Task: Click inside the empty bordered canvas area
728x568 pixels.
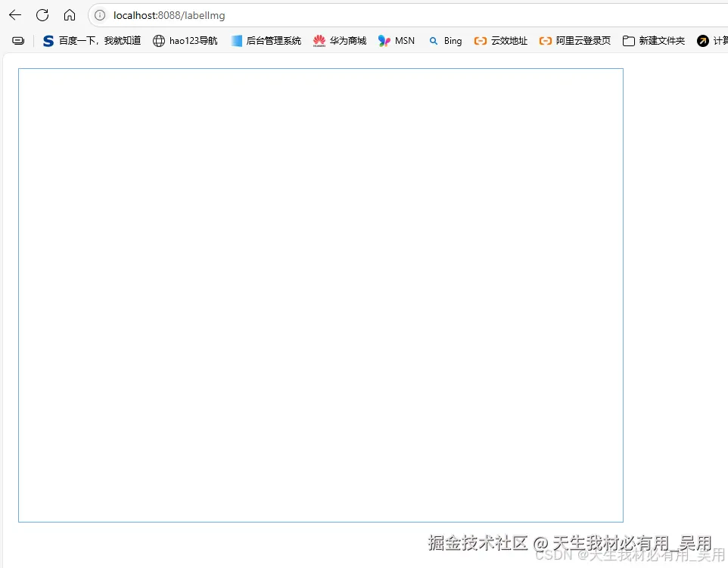Action: [x=321, y=294]
